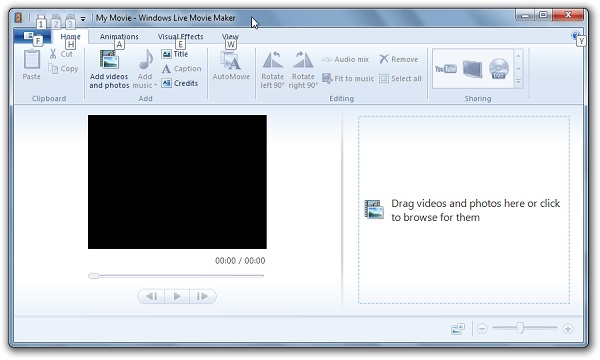
Task: Open the Visual Effects tab
Action: [180, 36]
